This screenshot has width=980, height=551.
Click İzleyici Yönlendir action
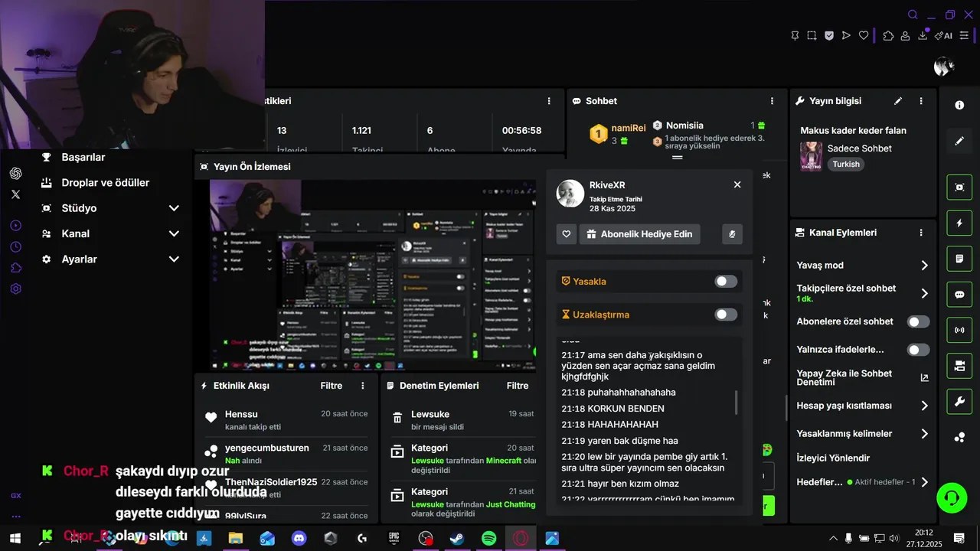[x=833, y=458]
